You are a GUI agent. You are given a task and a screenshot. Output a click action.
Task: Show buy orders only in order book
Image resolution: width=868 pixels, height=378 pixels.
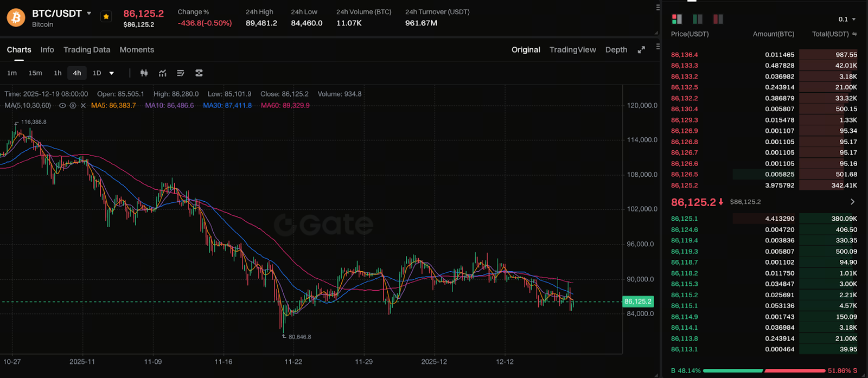[698, 19]
